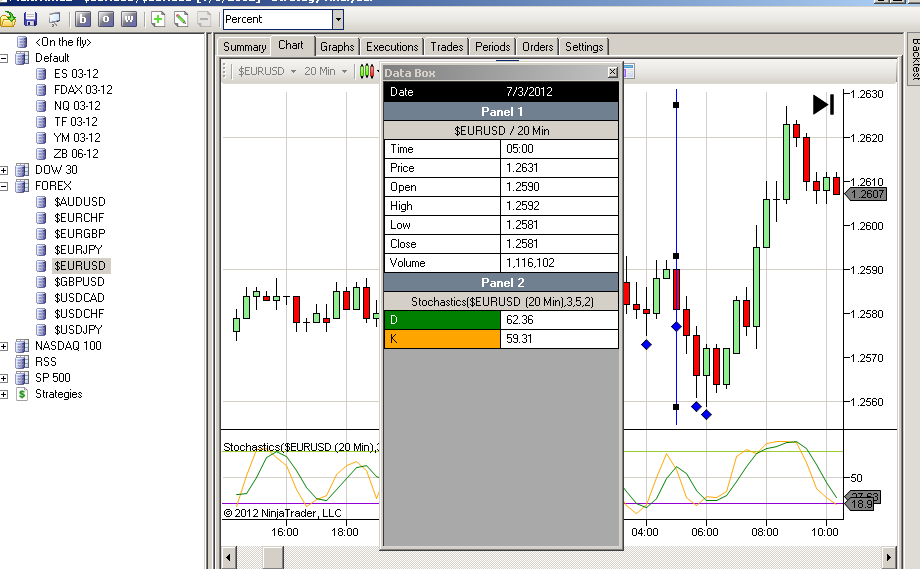Select YM 03-12 instrument
The width and height of the screenshot is (920, 569).
[x=77, y=138]
